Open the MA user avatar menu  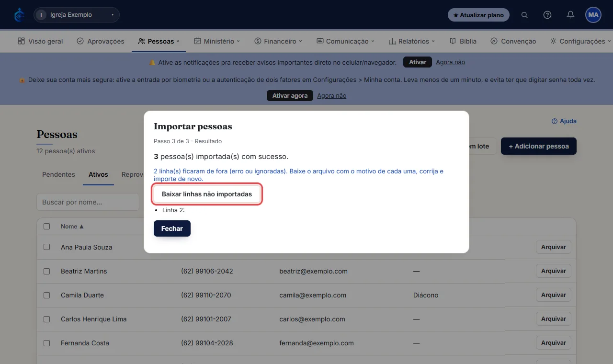pos(593,15)
